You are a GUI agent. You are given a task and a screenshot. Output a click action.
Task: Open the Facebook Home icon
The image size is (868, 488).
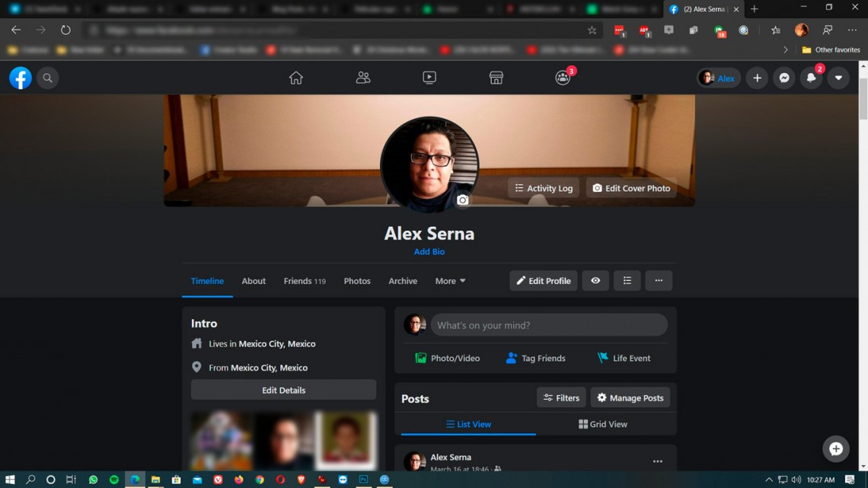(295, 78)
